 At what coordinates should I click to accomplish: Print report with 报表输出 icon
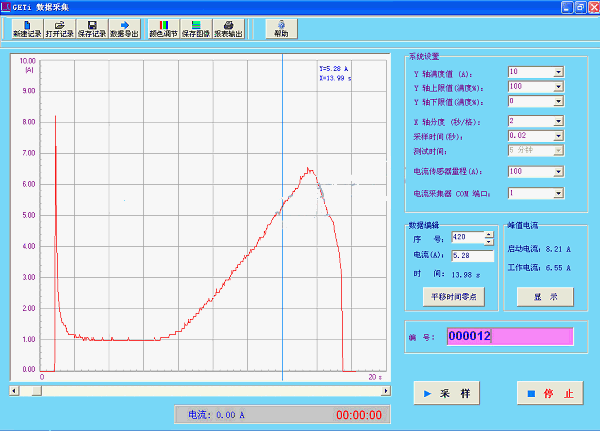point(228,29)
